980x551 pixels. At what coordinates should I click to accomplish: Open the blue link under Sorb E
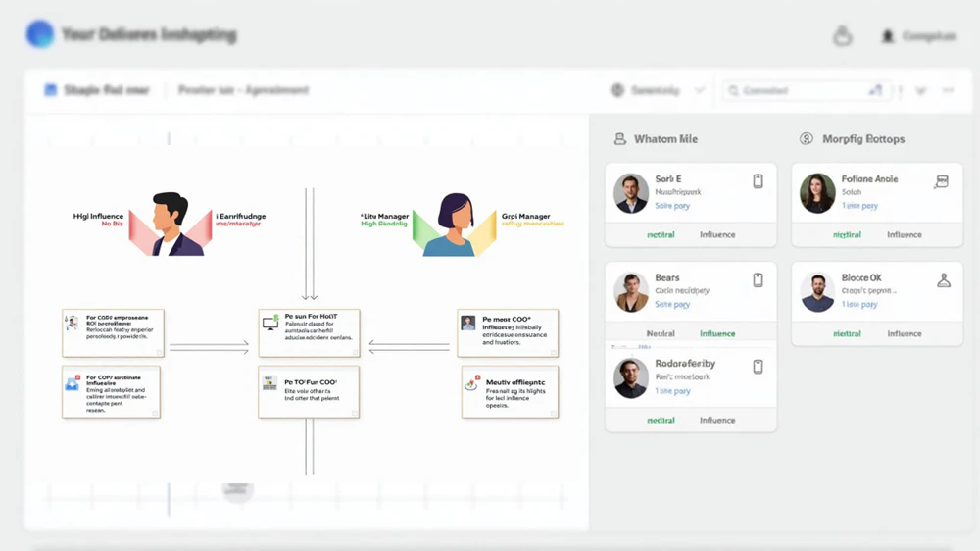(672, 205)
